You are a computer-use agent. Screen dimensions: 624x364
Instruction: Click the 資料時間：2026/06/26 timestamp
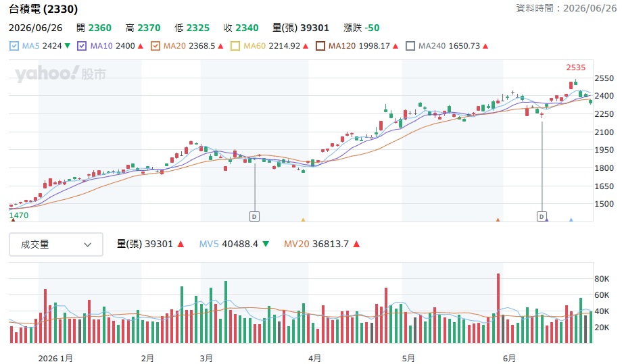pyautogui.click(x=567, y=8)
